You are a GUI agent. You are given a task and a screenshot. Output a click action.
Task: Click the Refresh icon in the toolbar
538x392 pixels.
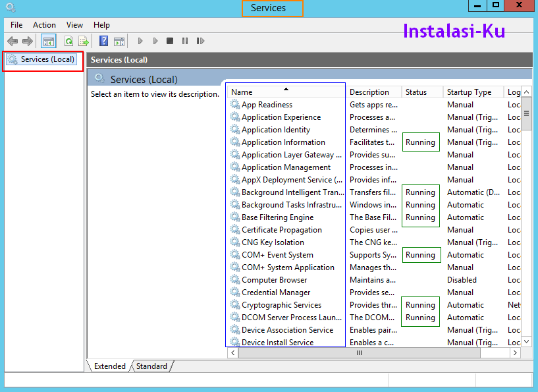pyautogui.click(x=68, y=41)
